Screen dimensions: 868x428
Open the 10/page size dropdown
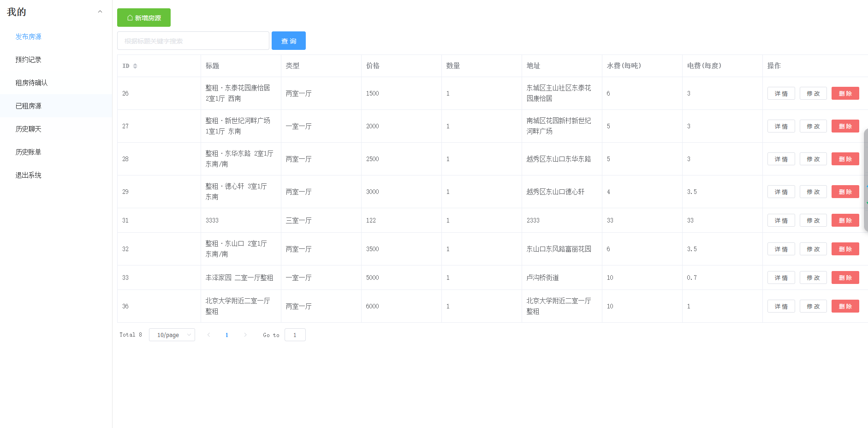(x=172, y=335)
